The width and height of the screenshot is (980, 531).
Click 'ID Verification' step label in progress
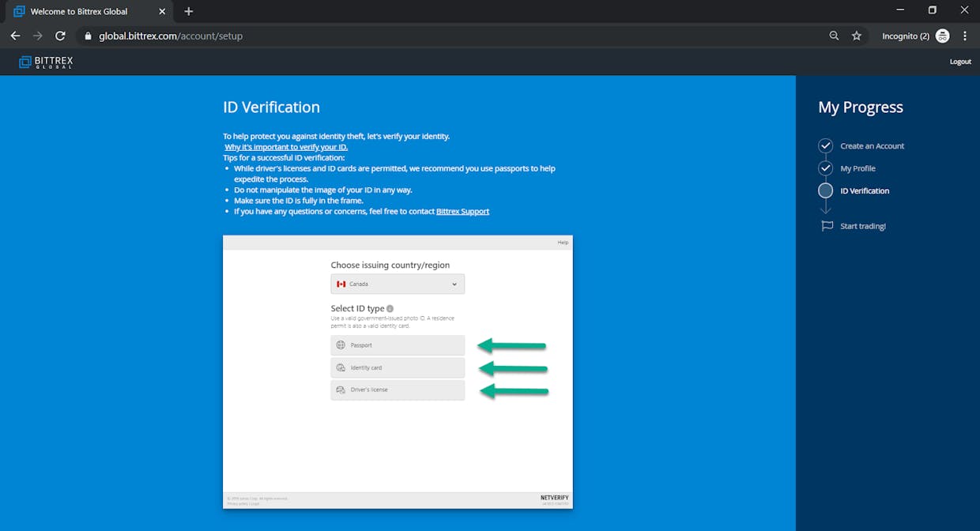point(865,190)
